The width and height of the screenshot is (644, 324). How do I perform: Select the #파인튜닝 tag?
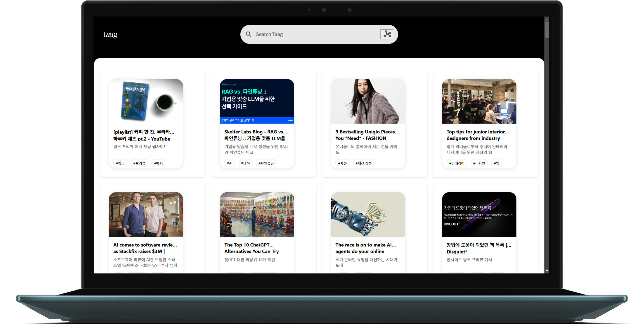point(266,163)
